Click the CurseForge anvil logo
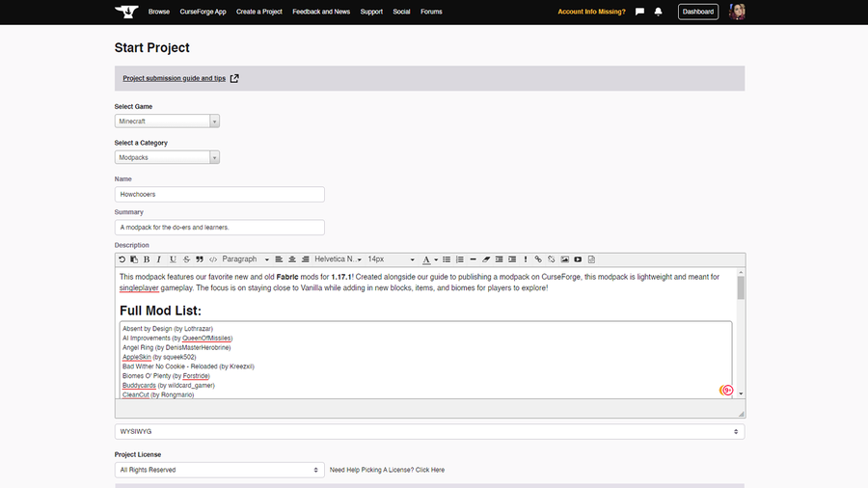This screenshot has width=868, height=488. point(126,12)
